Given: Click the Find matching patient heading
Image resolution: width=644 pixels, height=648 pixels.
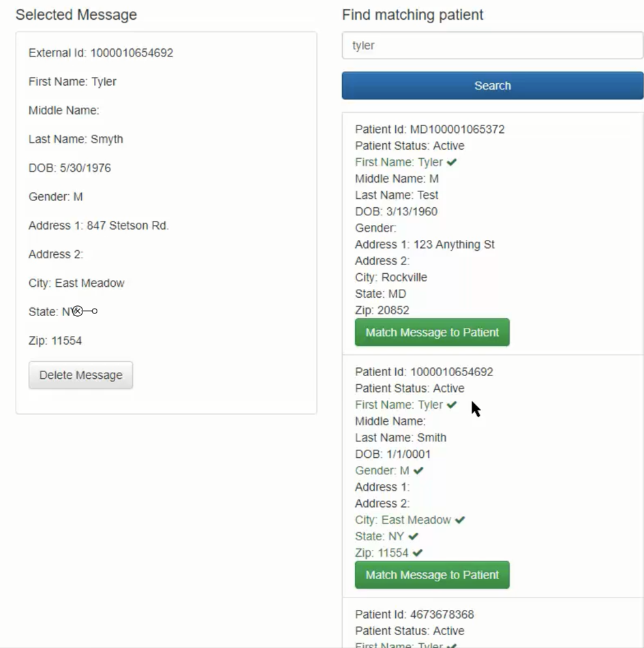Looking at the screenshot, I should point(412,15).
